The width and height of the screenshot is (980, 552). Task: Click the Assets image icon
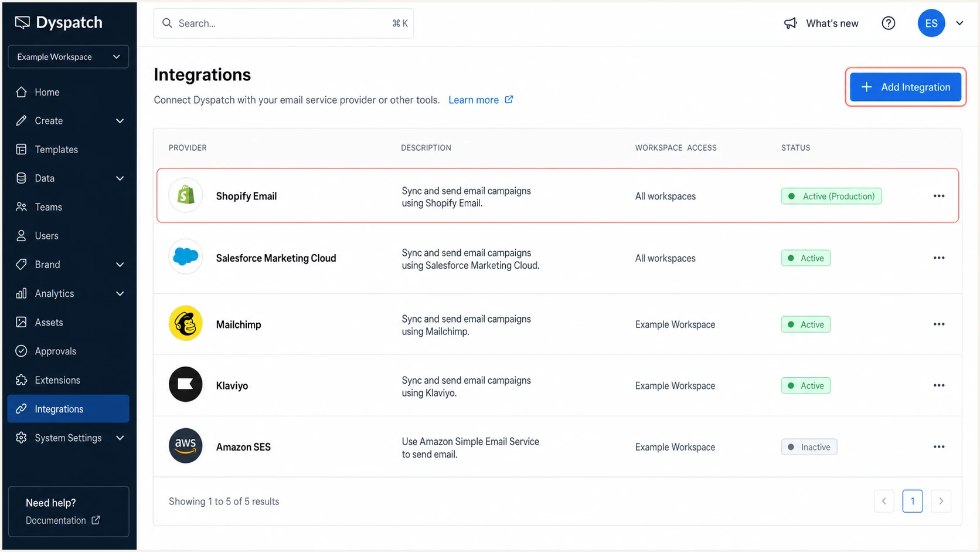coord(22,322)
